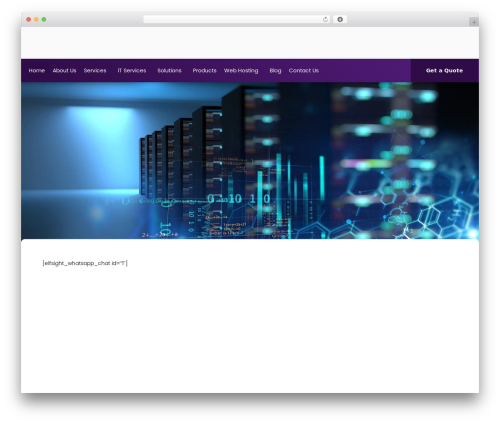Click the browser address bar
500x423 pixels.
coord(237,19)
